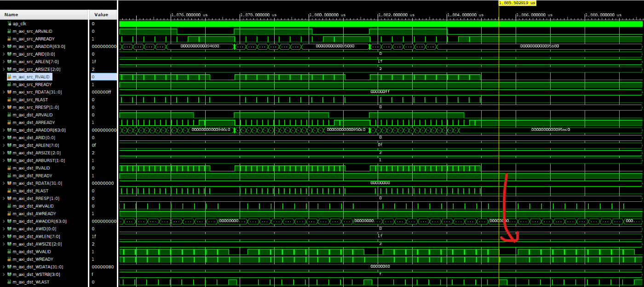Expand the m_axi_dst_AWSIZE[2:0] bus
Screen dimensions: 644x287
pos(4,244)
